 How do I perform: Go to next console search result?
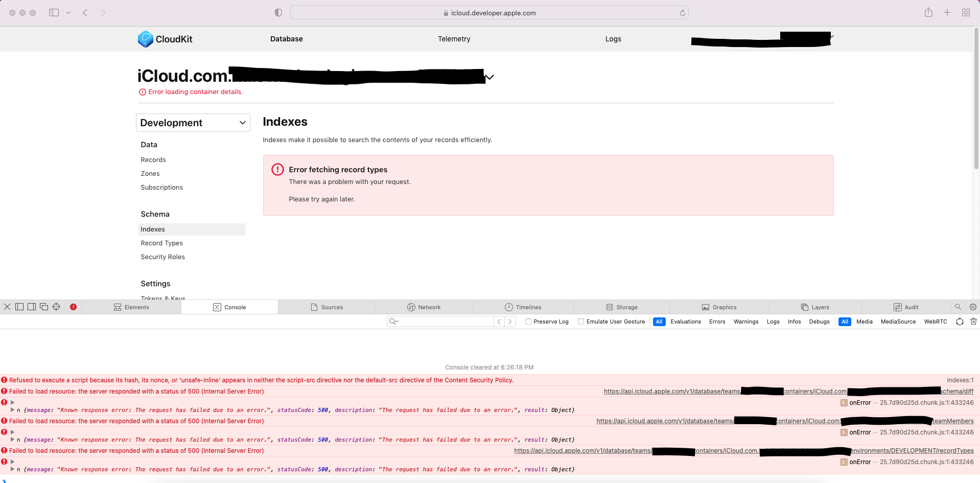[510, 321]
